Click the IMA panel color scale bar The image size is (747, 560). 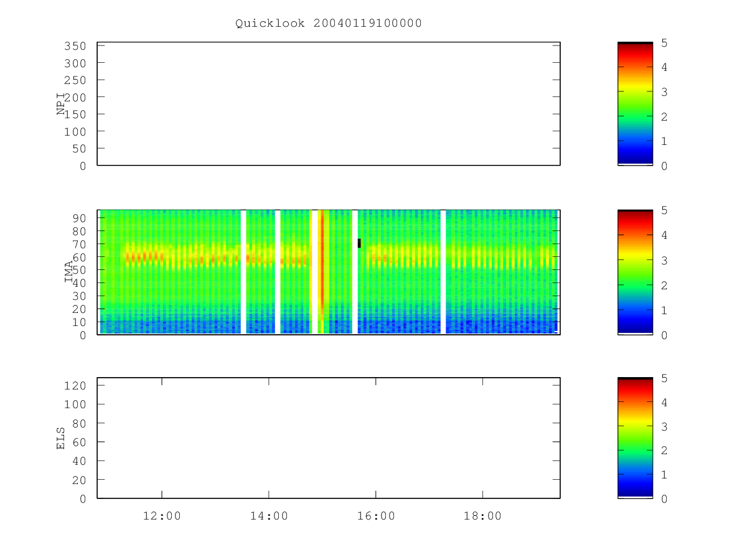(x=635, y=272)
